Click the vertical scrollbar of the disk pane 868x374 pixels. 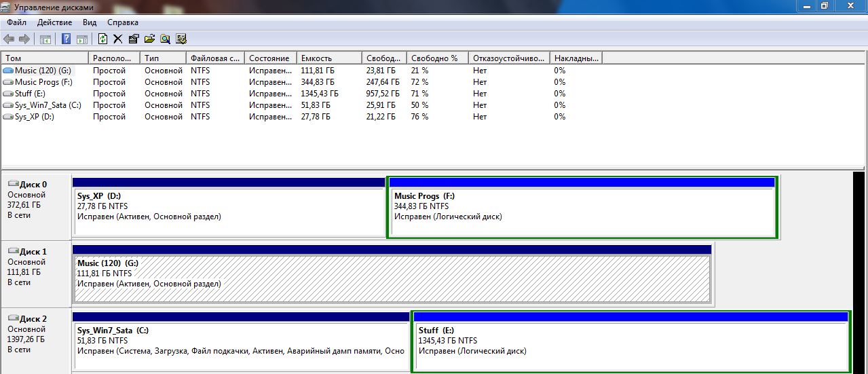click(x=860, y=272)
